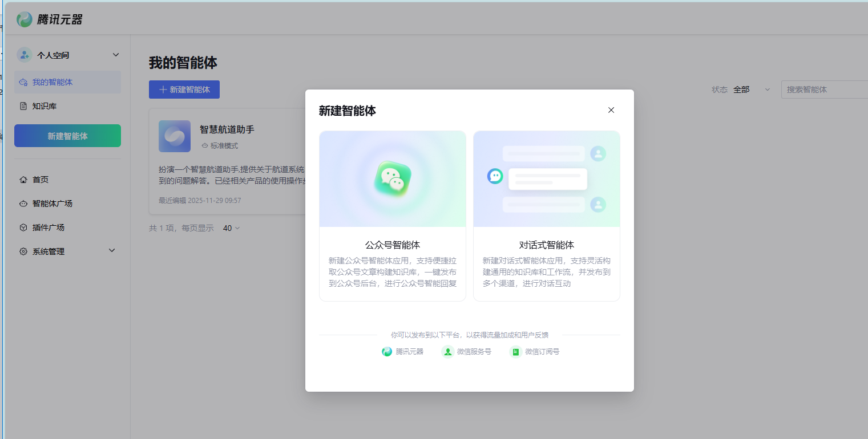Screen dimensions: 868x439
Task: Click the 智慧航道助手 agent avatar
Action: [174, 136]
